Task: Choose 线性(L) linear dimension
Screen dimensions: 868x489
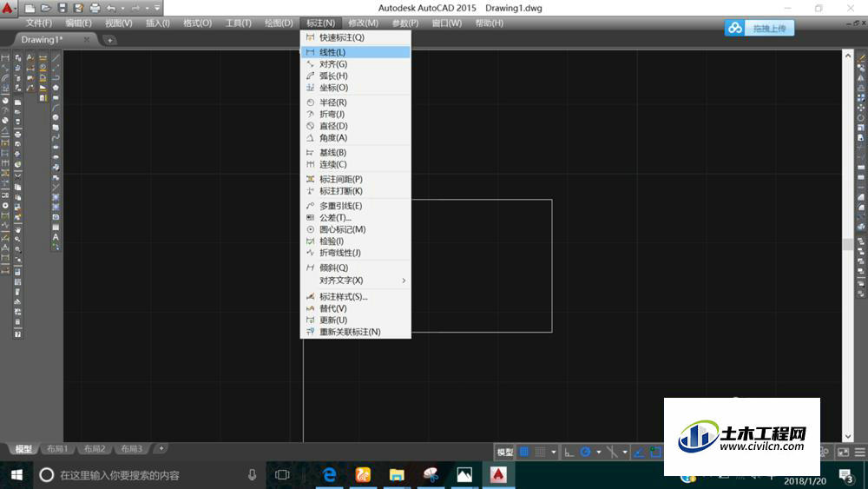Action: tap(355, 52)
